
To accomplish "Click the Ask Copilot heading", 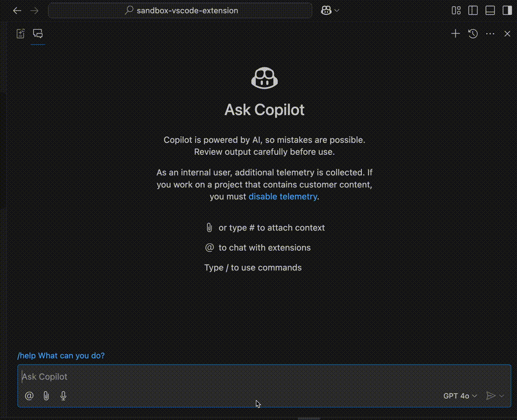I will click(x=264, y=110).
